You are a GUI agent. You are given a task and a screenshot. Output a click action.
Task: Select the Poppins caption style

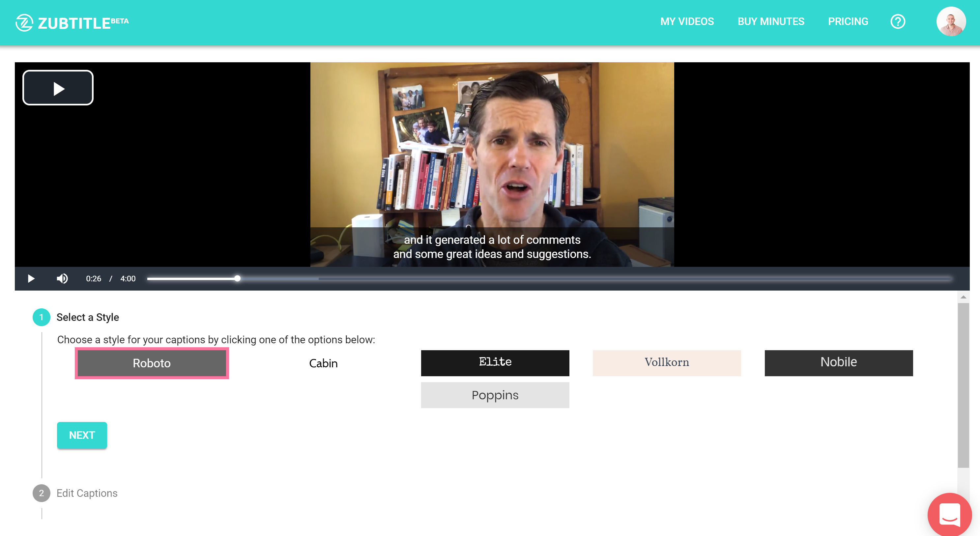pyautogui.click(x=495, y=395)
